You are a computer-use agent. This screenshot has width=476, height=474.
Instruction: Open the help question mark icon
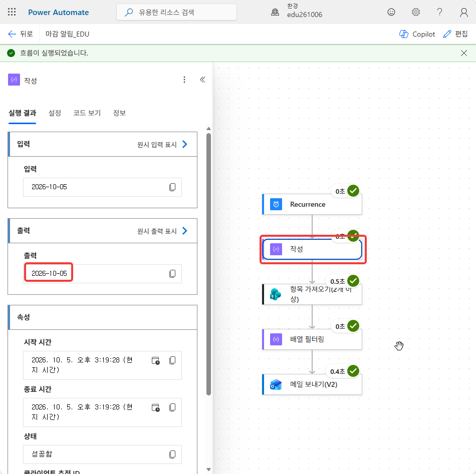(x=439, y=12)
